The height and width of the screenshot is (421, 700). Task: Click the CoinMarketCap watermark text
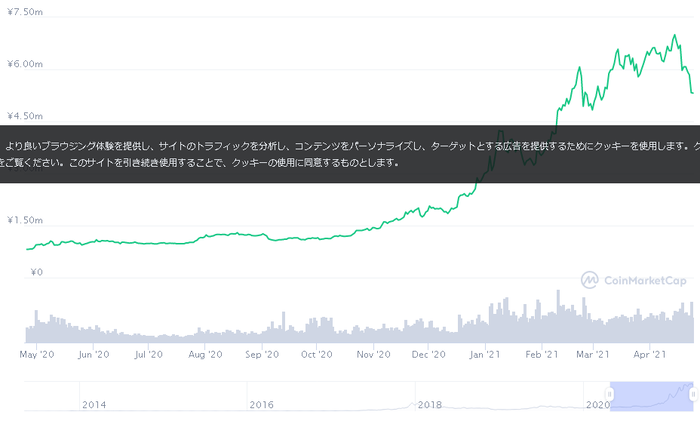(x=645, y=280)
